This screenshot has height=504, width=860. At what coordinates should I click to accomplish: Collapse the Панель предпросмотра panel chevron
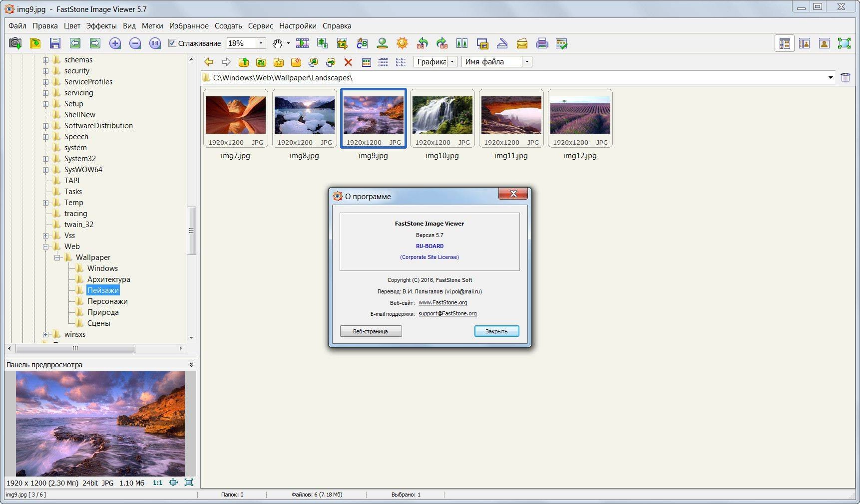pos(191,365)
